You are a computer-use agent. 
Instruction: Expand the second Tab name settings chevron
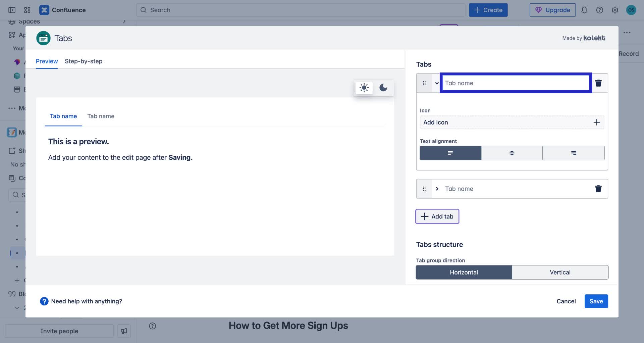pos(437,189)
